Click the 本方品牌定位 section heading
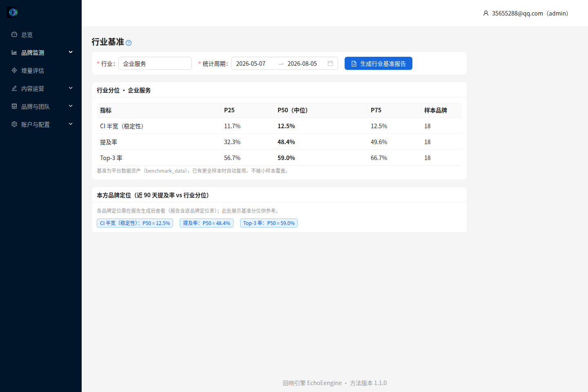 pyautogui.click(x=153, y=195)
